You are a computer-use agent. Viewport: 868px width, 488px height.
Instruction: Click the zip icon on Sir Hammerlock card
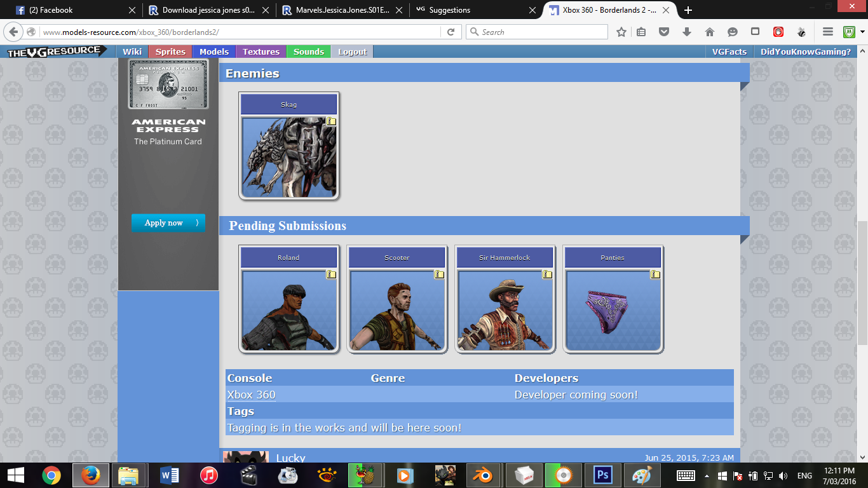[547, 274]
